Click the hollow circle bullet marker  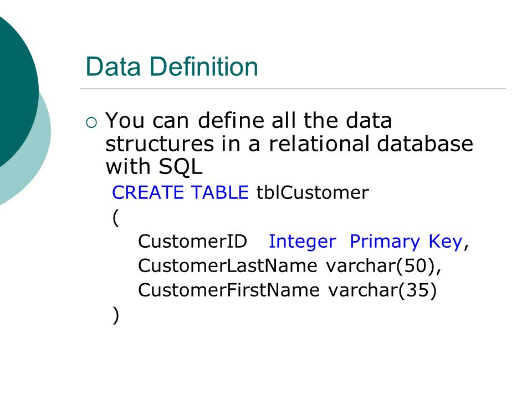91,122
